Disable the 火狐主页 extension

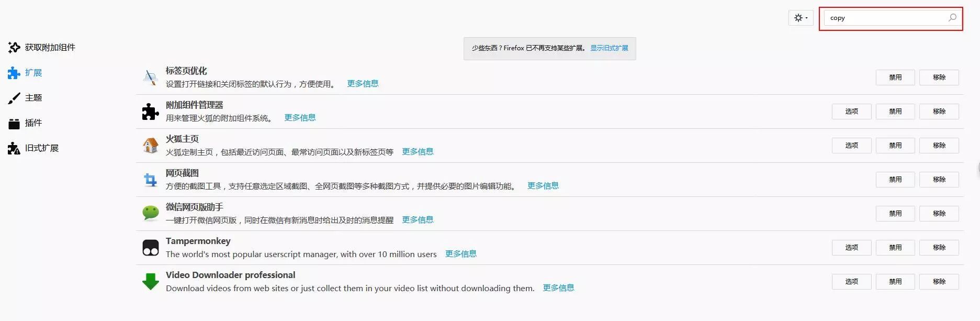tap(895, 146)
